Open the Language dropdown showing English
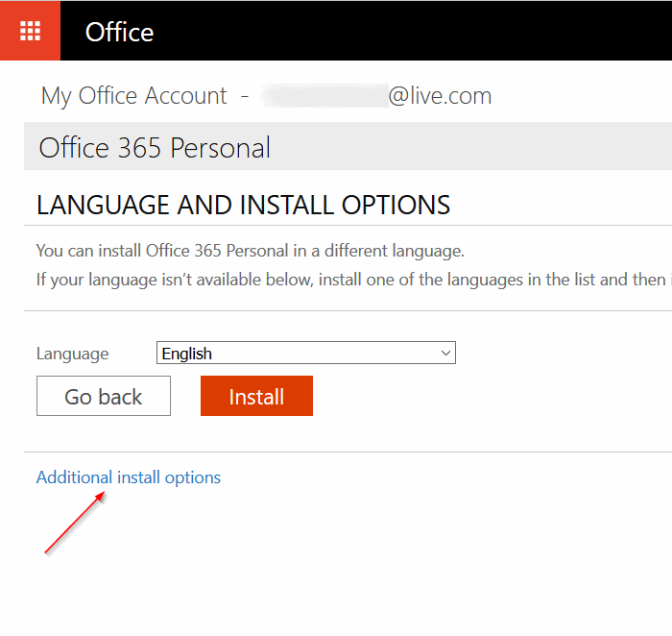 [x=306, y=353]
